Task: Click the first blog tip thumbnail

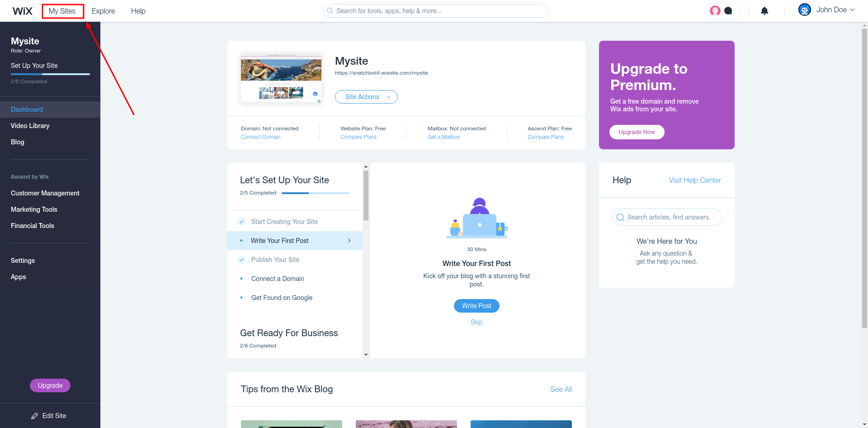Action: 292,424
